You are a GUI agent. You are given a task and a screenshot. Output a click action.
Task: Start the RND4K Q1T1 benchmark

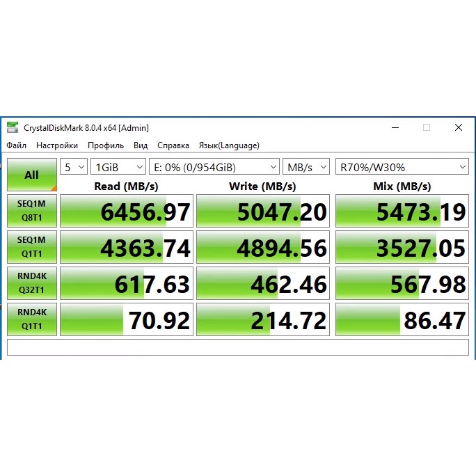click(31, 319)
